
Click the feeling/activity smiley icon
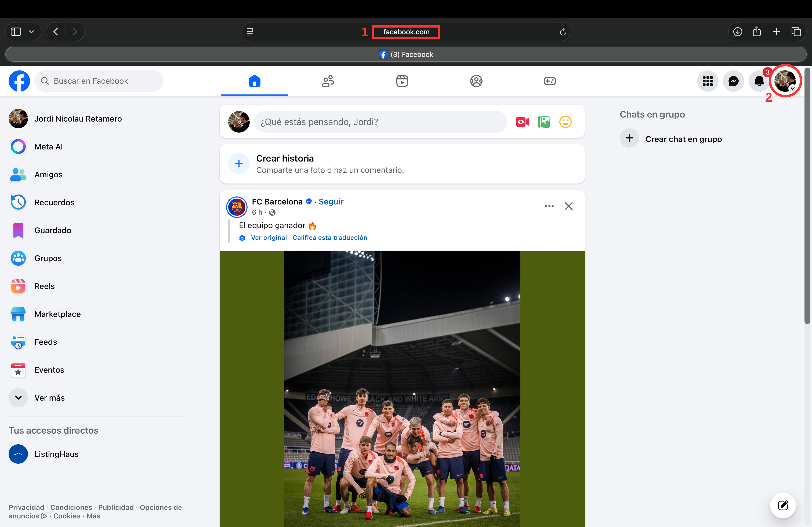click(565, 122)
